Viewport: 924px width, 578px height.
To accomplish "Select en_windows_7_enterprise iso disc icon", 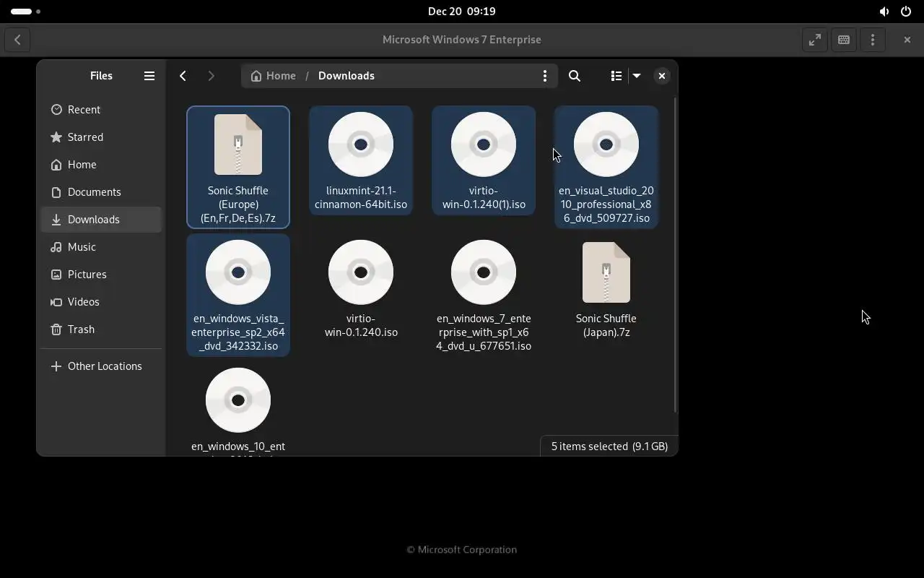I will [x=484, y=272].
